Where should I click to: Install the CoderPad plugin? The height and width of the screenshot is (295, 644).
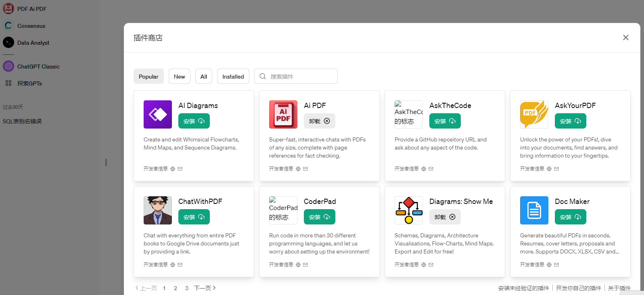(x=320, y=217)
